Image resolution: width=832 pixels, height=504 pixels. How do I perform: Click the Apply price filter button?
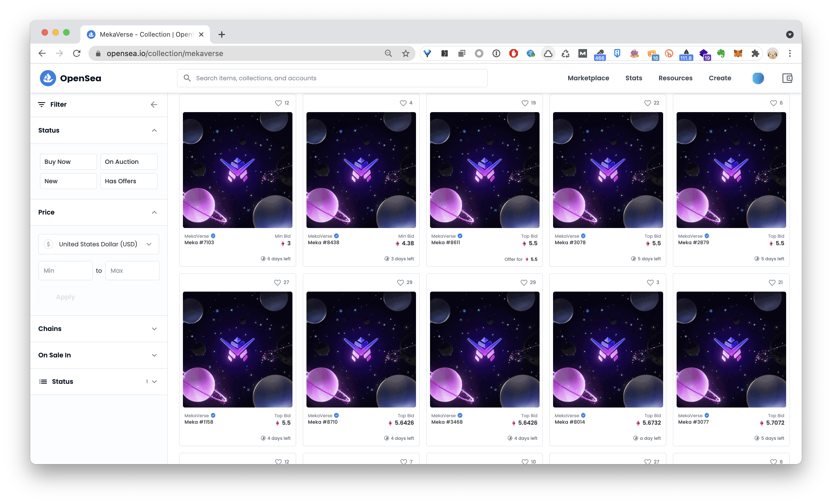65,297
